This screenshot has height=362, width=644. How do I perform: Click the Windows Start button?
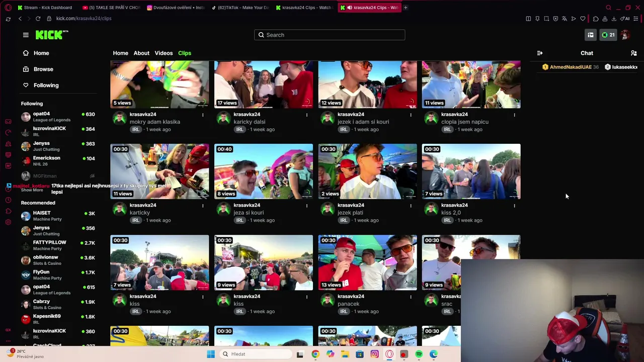(211, 354)
